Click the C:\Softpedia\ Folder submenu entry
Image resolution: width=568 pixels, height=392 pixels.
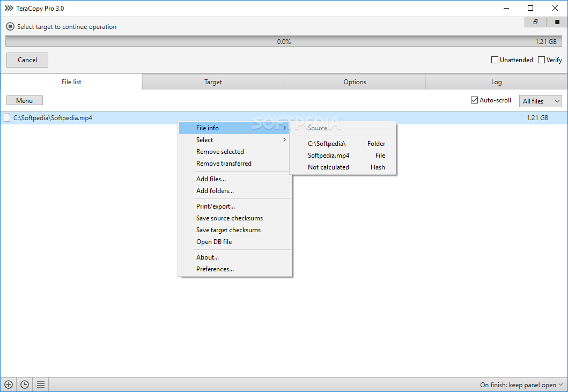click(x=343, y=144)
